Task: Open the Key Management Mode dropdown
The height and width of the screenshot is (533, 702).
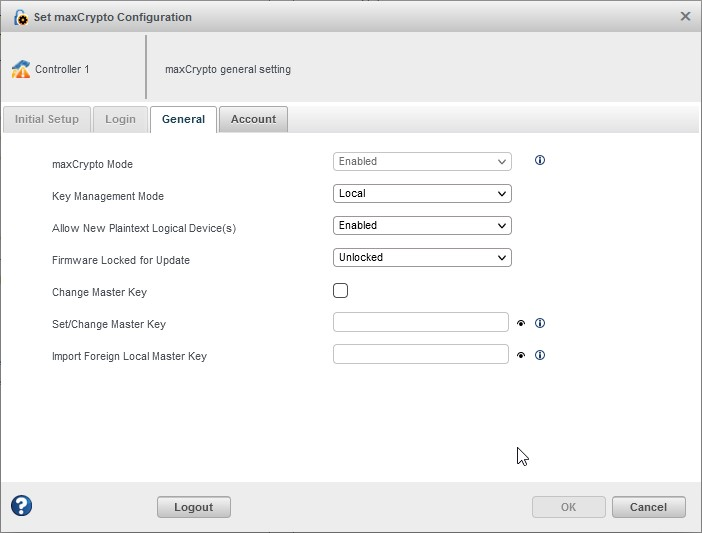Action: click(421, 194)
